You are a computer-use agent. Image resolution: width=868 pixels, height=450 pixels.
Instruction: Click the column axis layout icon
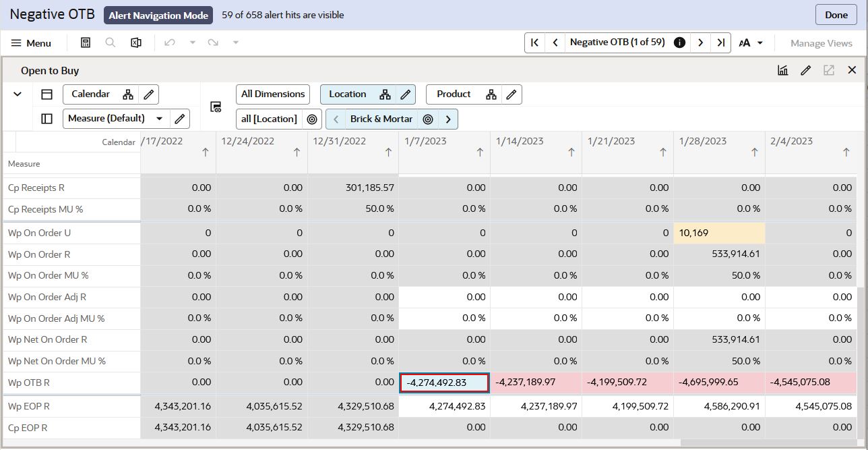pos(46,94)
